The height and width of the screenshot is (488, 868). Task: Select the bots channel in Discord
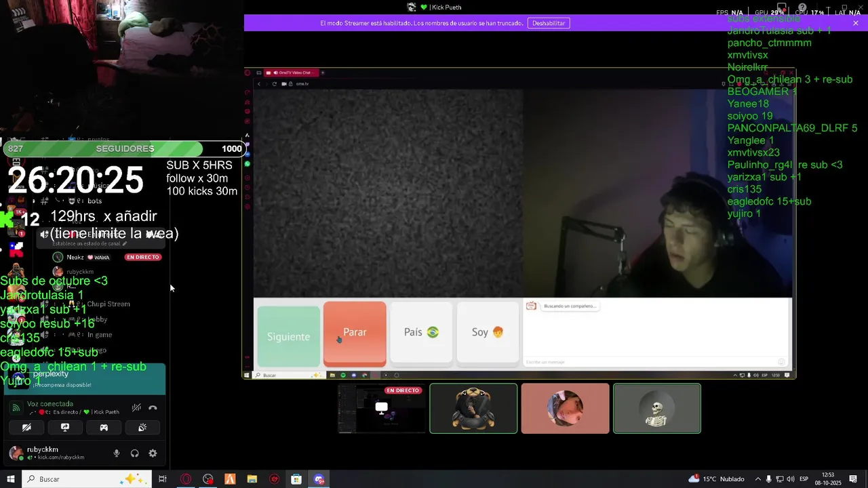click(x=95, y=201)
